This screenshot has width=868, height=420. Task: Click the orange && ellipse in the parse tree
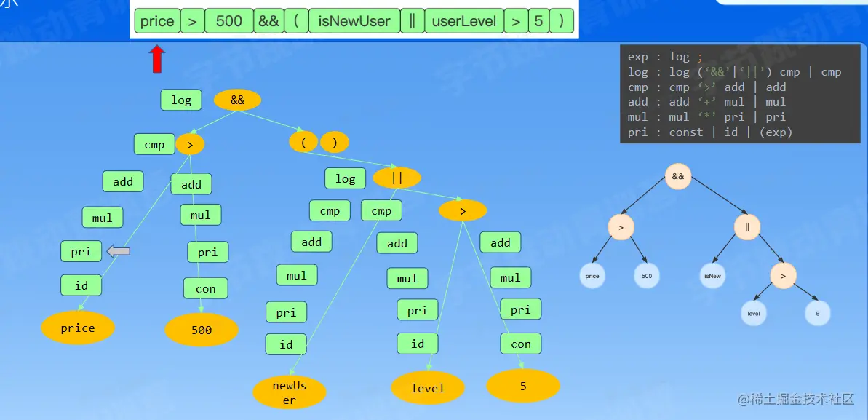tap(237, 100)
